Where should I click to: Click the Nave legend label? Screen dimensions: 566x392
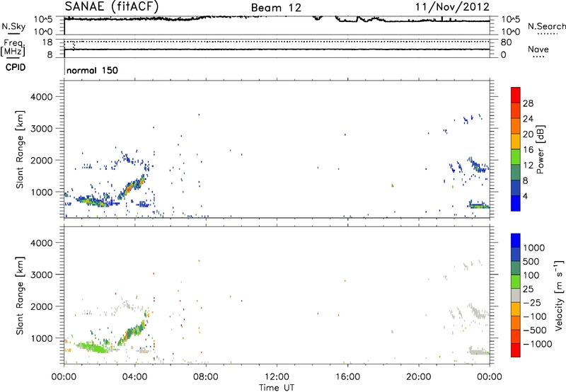pos(538,49)
